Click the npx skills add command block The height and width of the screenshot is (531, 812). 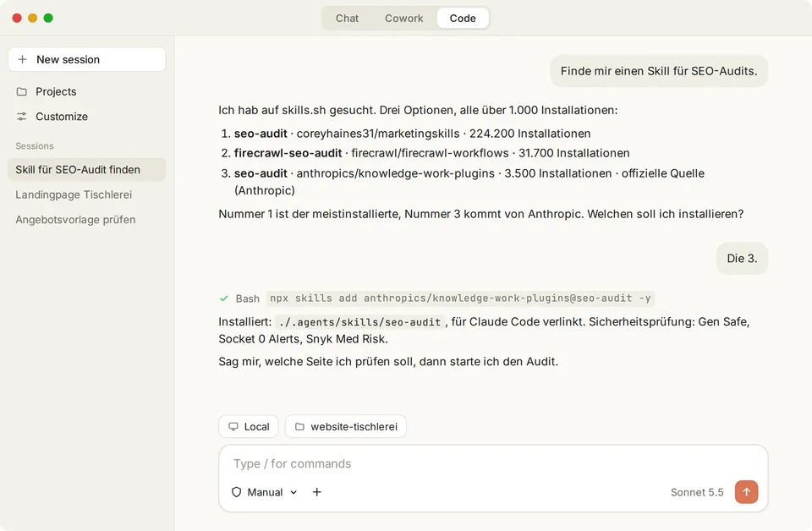pos(460,298)
